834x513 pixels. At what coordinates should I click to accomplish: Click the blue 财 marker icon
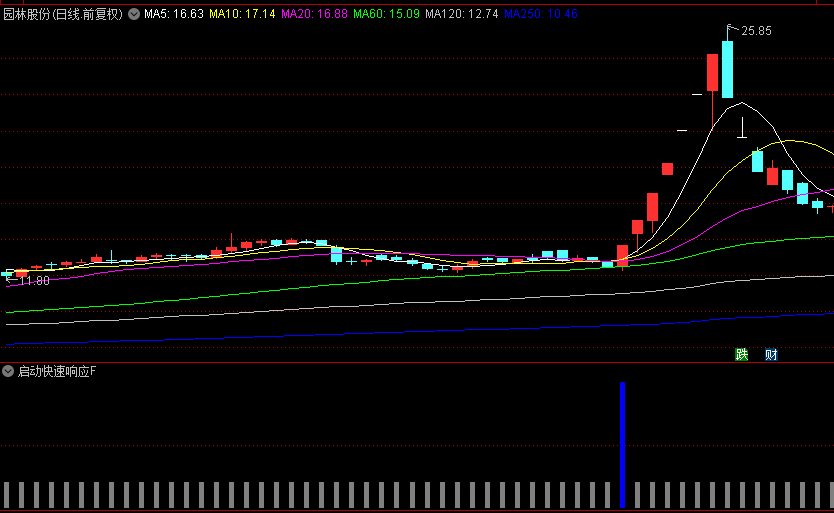771,354
